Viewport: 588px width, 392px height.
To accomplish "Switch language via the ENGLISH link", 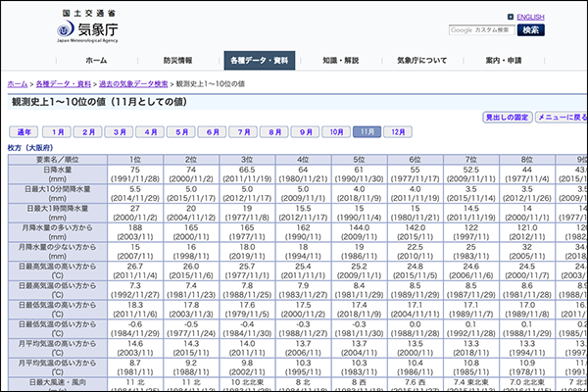I will [529, 17].
